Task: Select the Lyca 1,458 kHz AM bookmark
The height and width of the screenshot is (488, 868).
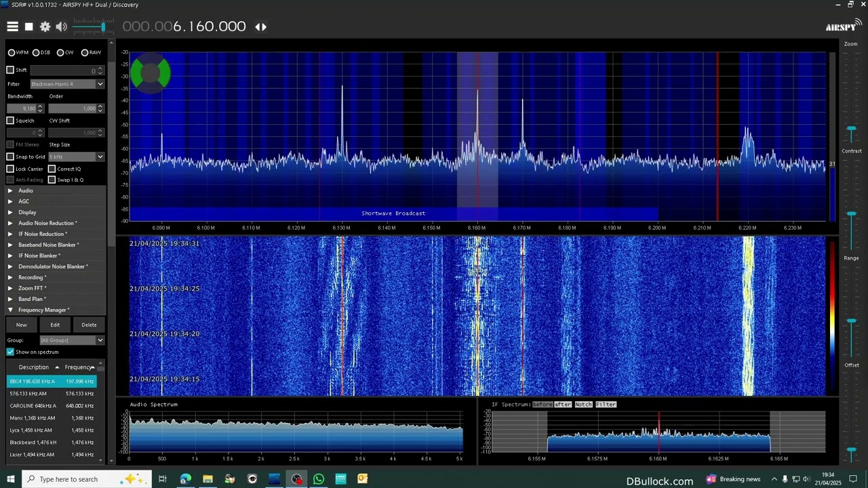Action: click(x=52, y=430)
